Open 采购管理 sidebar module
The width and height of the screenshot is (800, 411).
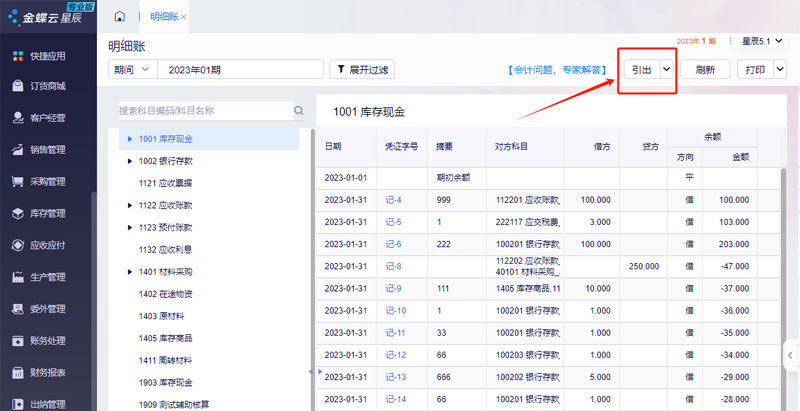pos(47,181)
